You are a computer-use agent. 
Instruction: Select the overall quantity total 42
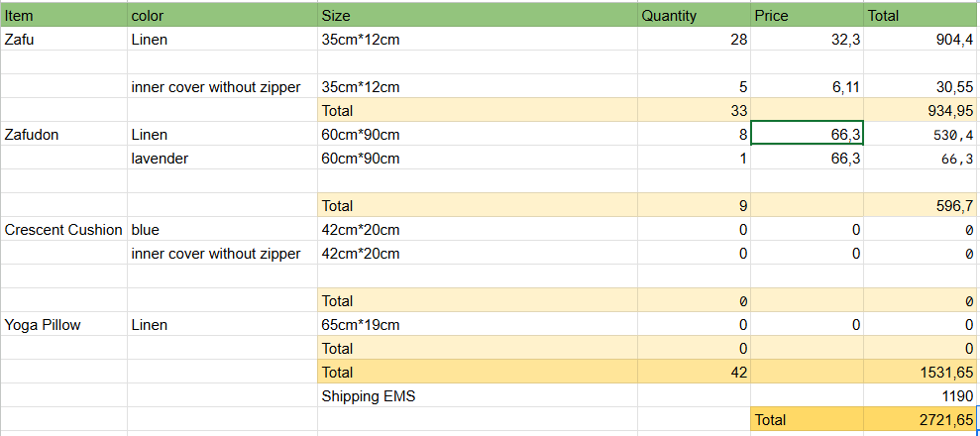click(694, 372)
